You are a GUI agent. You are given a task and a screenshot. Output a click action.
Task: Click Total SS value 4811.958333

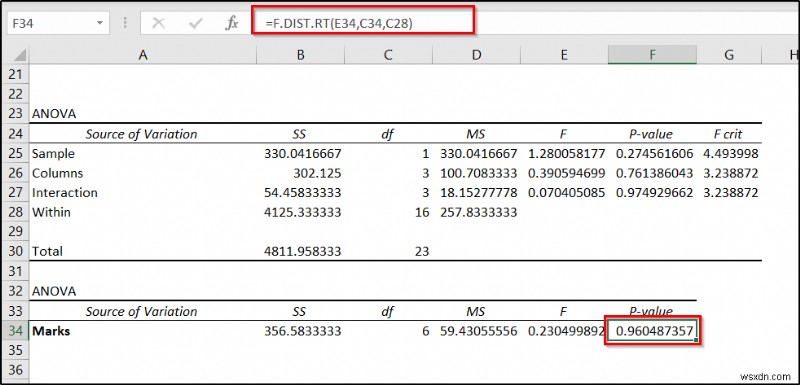pyautogui.click(x=303, y=251)
